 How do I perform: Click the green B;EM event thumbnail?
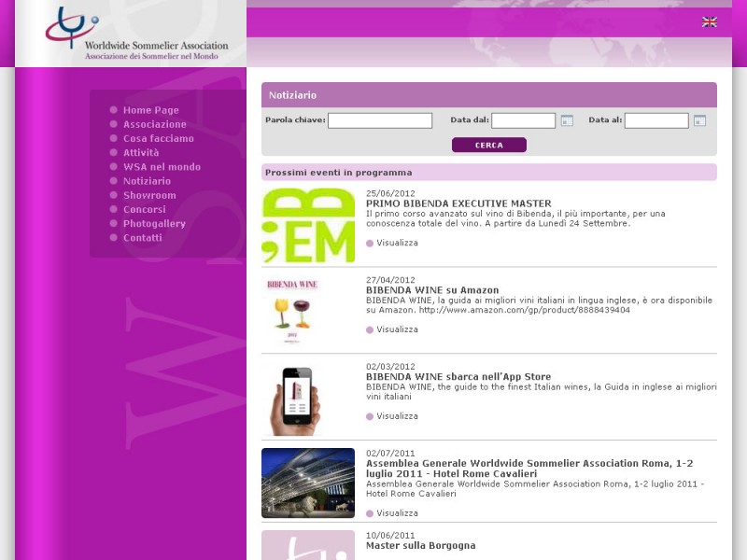[308, 225]
